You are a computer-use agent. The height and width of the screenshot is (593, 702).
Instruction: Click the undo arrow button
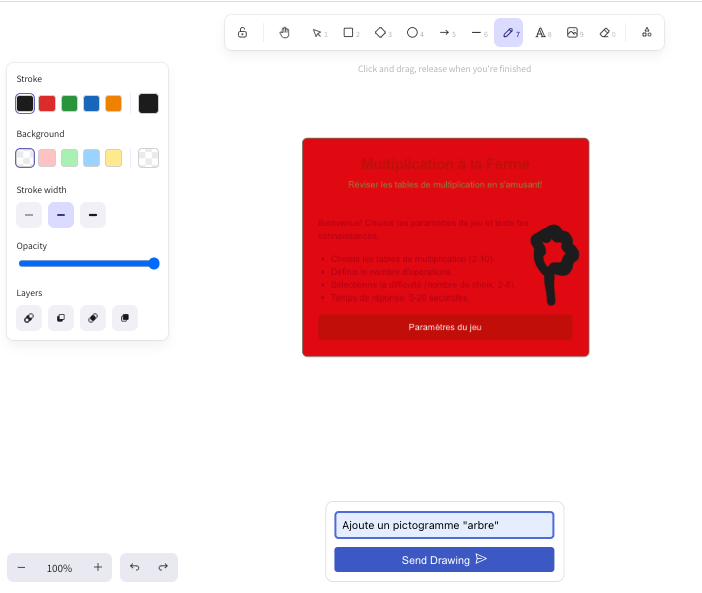click(135, 567)
